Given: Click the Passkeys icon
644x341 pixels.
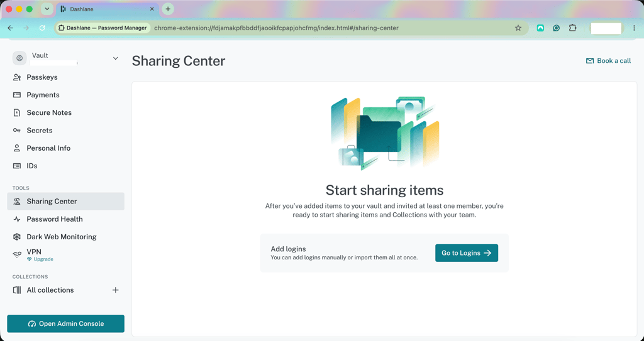Looking at the screenshot, I should [17, 77].
